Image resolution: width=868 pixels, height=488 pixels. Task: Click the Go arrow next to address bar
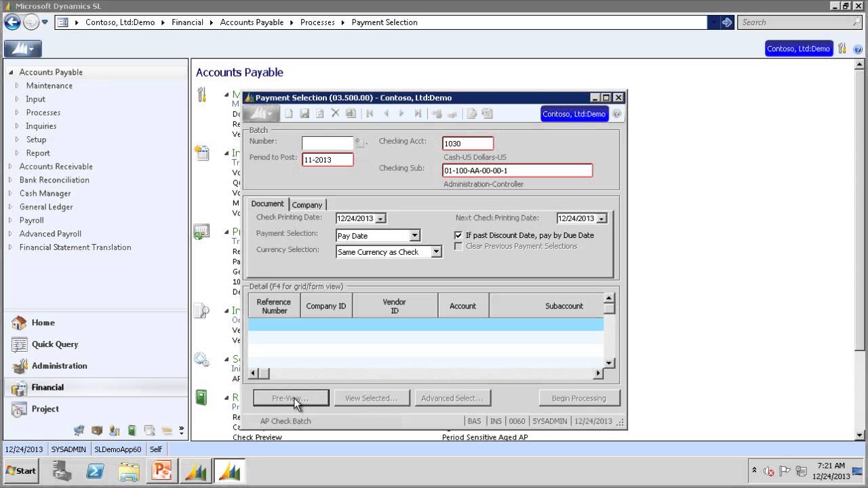click(727, 22)
